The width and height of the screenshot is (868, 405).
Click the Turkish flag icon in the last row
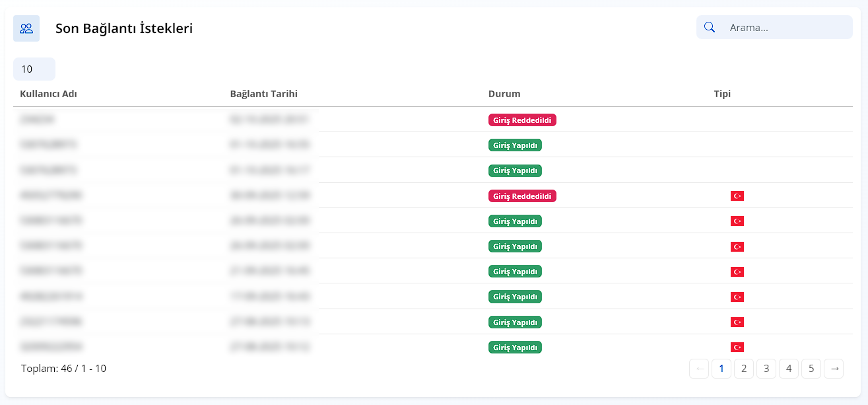737,348
